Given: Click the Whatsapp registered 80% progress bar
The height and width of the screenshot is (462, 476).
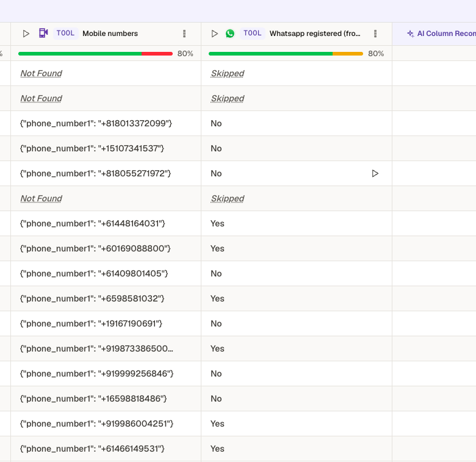Looking at the screenshot, I should tap(286, 54).
